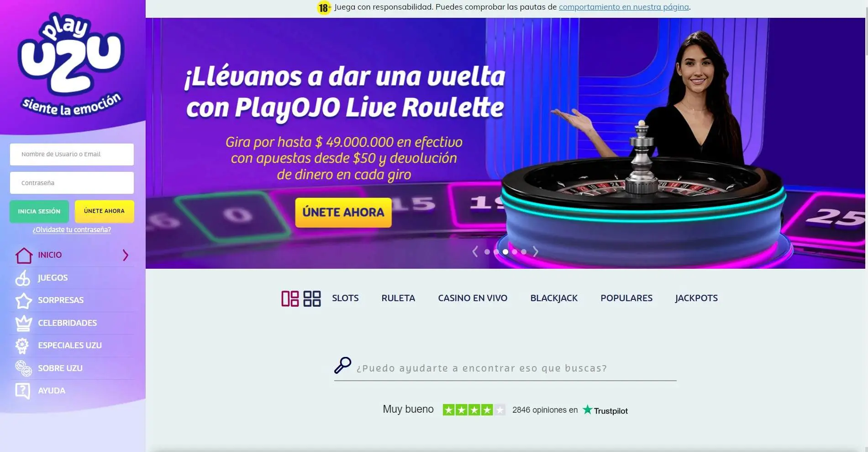
Task: Follow the ¿Olvidaste tu contraseña? link
Action: point(72,230)
